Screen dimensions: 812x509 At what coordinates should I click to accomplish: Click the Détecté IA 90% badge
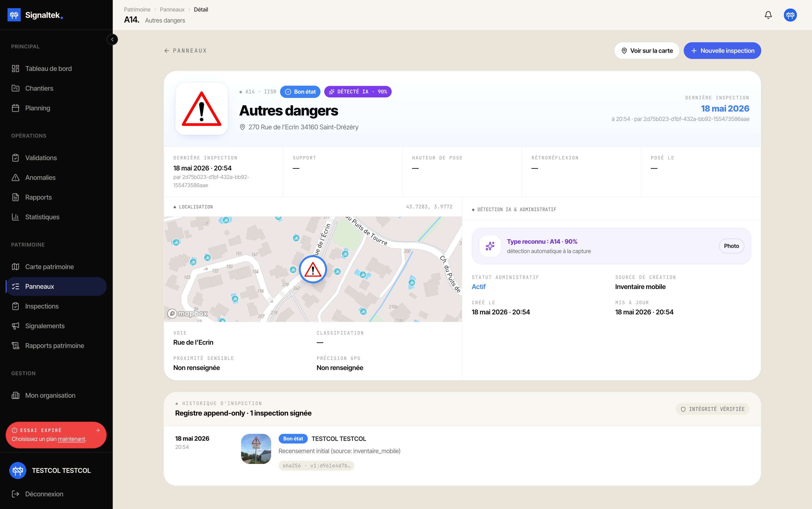[x=358, y=92]
